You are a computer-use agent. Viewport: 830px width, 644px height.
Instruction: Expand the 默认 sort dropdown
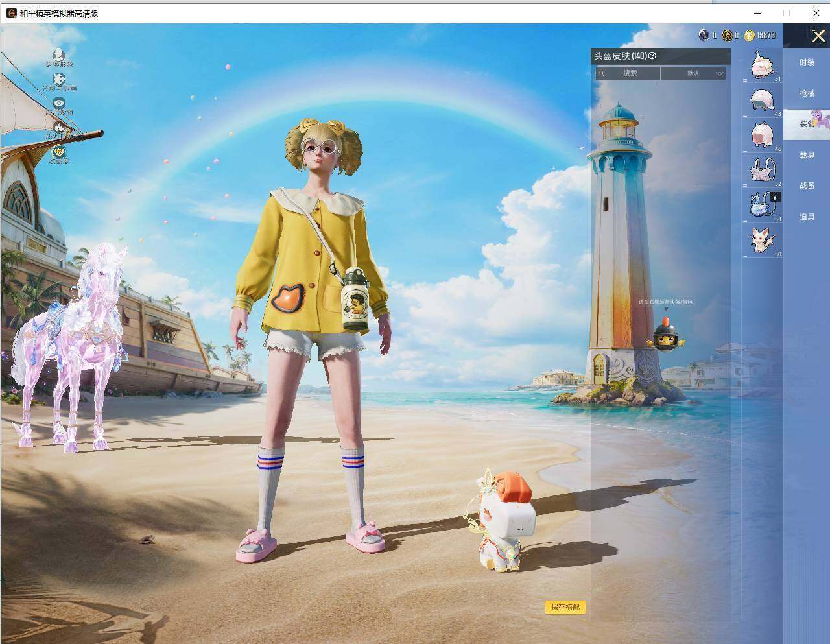click(x=693, y=73)
